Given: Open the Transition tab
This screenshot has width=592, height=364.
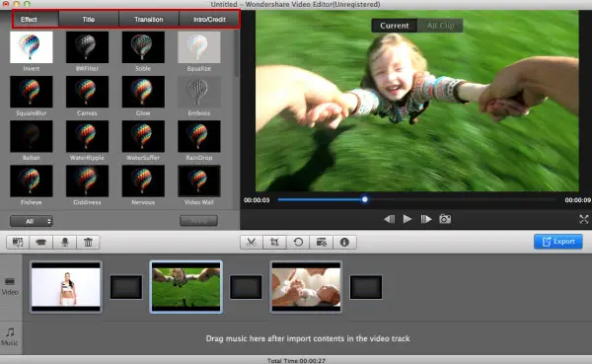Looking at the screenshot, I should coord(149,20).
